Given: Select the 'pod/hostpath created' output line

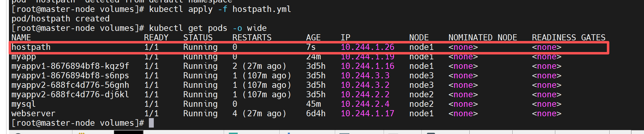Looking at the screenshot, I should (x=60, y=19).
